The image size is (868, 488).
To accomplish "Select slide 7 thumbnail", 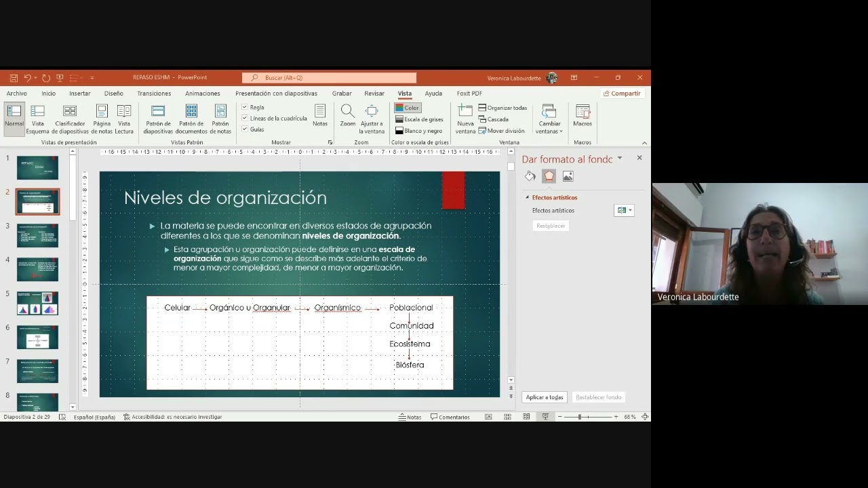I will click(x=38, y=371).
